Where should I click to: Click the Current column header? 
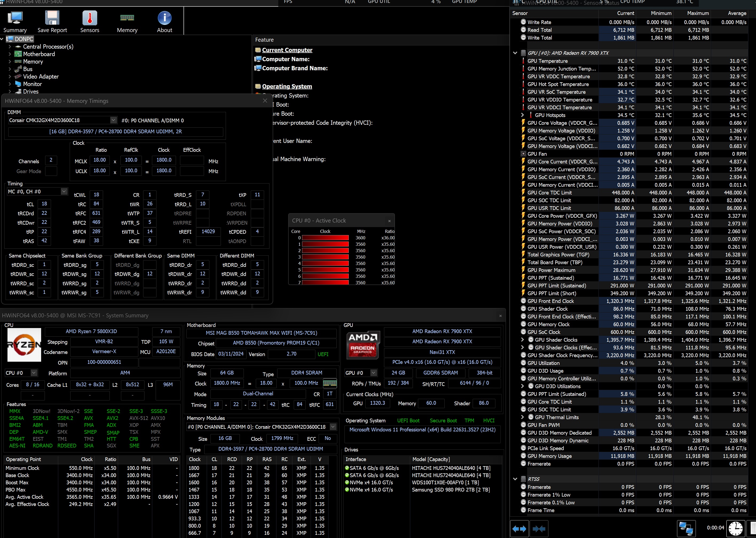(x=617, y=13)
